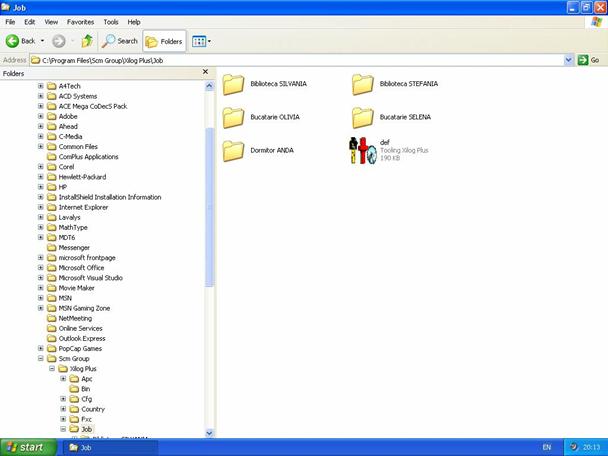Open the def Tooling Xilog Plus file
This screenshot has width=608, height=456.
(364, 150)
